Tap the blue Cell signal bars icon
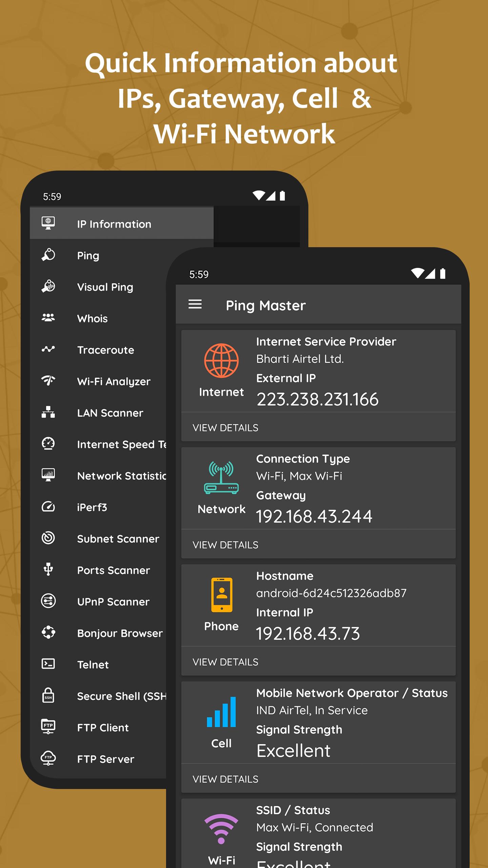The image size is (488, 868). point(221,712)
